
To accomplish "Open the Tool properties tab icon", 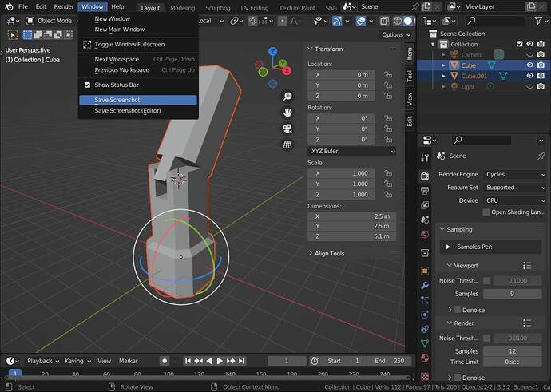I will pyautogui.click(x=425, y=158).
